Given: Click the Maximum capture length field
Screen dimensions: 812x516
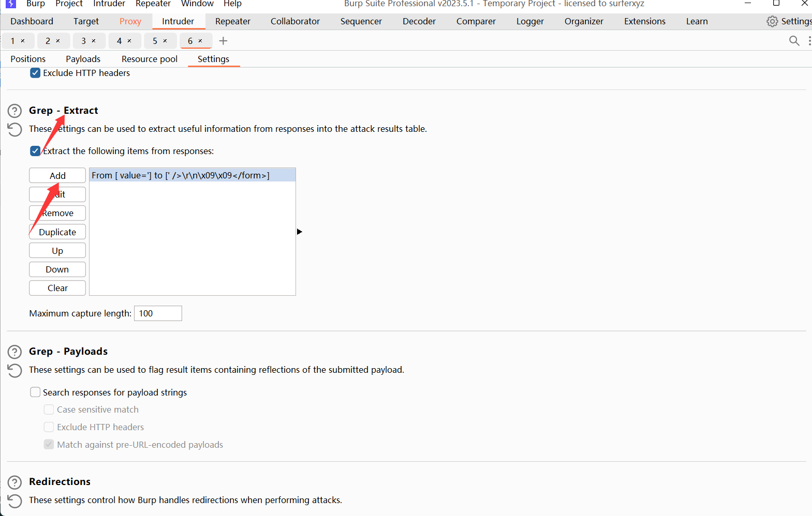Looking at the screenshot, I should (x=158, y=313).
